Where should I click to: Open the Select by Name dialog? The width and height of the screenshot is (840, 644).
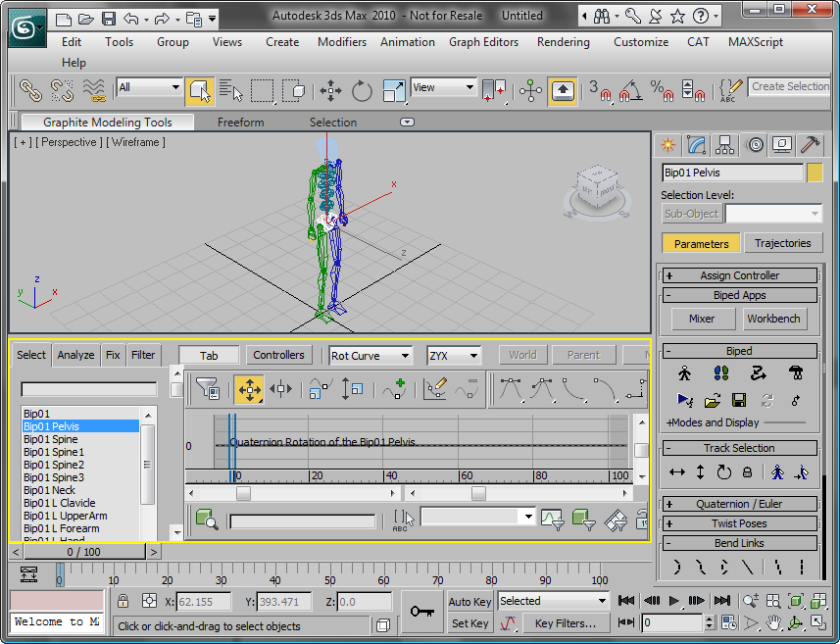point(231,90)
